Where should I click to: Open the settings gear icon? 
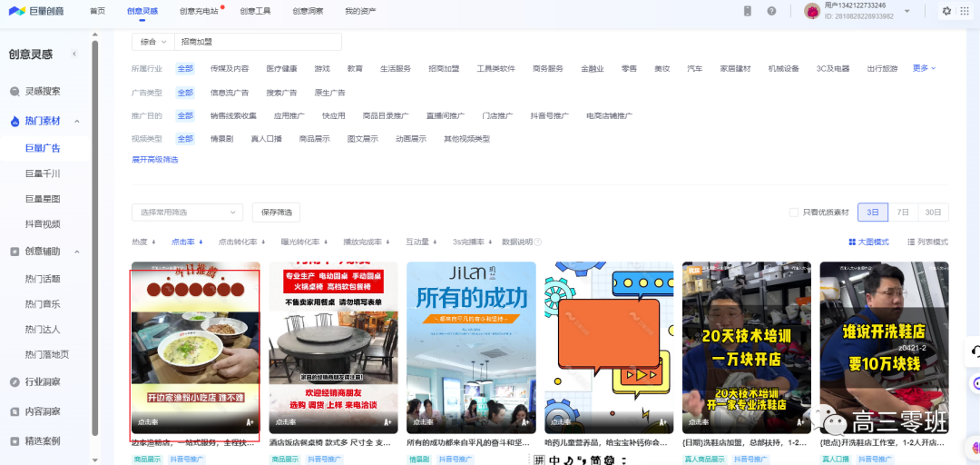pos(946,11)
